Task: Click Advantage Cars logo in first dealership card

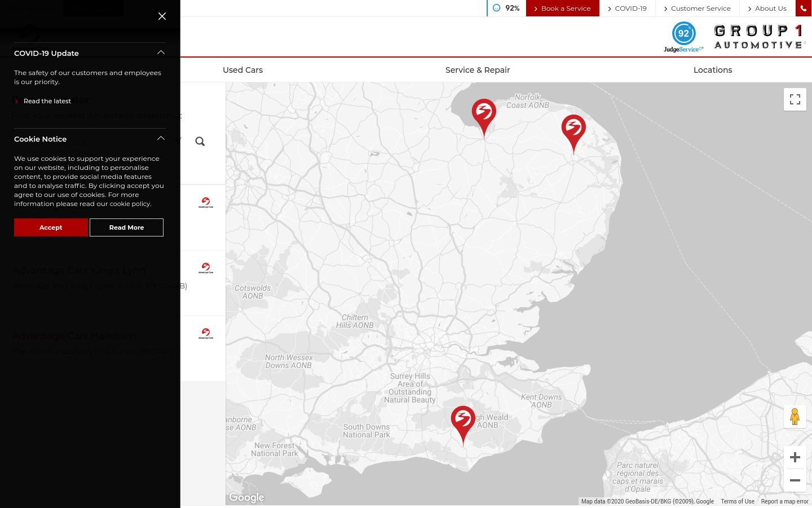Action: coord(206,203)
